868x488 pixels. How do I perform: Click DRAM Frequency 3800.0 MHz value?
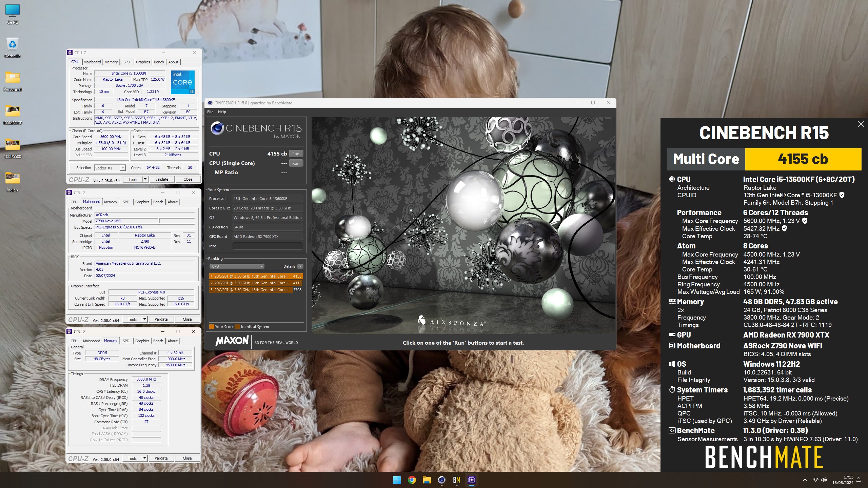point(146,379)
